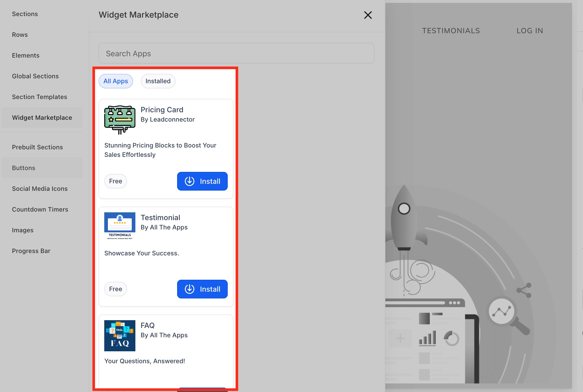The width and height of the screenshot is (583, 392).
Task: Switch to the Installed apps filter
Action: pyautogui.click(x=158, y=81)
